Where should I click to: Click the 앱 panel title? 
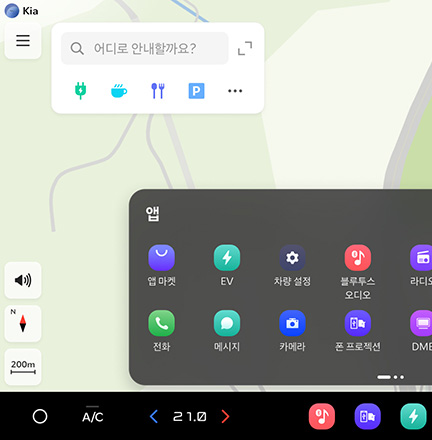pyautogui.click(x=152, y=214)
